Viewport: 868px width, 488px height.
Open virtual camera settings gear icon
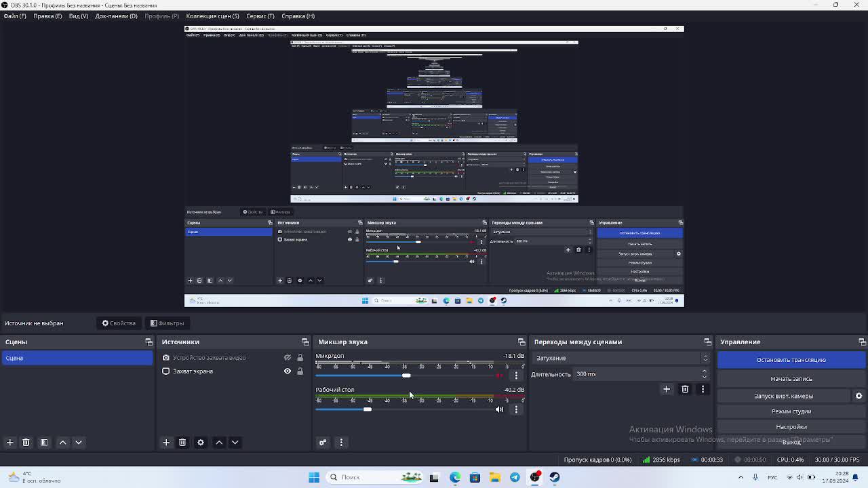click(859, 396)
